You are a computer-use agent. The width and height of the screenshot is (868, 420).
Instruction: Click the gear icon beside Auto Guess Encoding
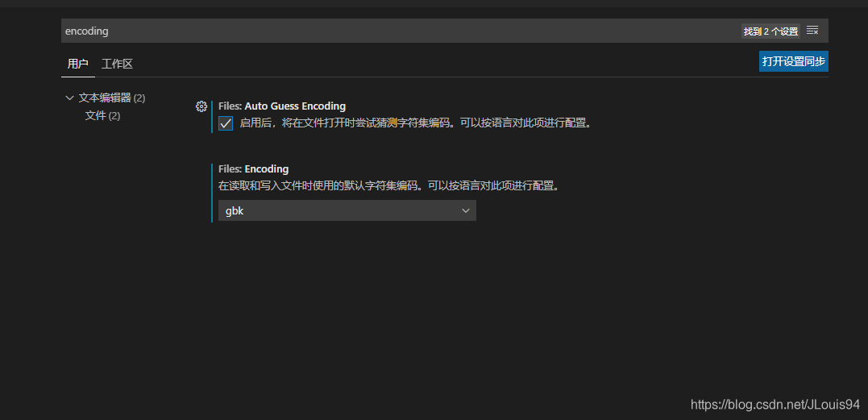(x=201, y=106)
